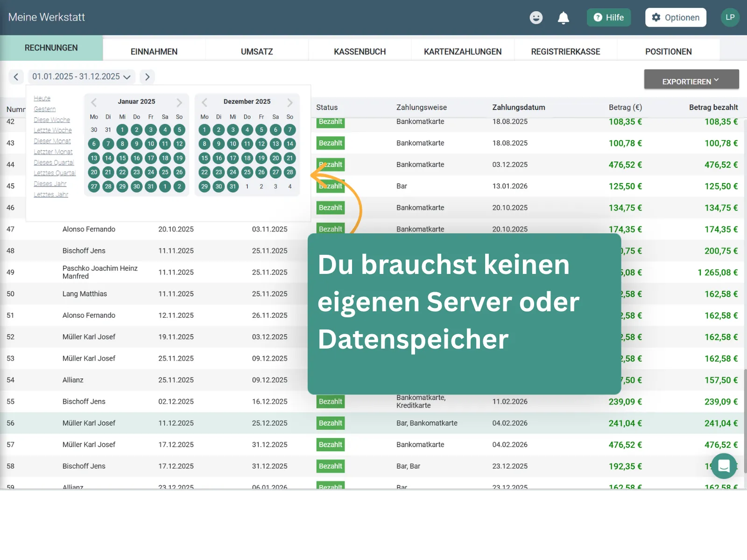Sort by Zahlungsweise column header
This screenshot has height=560, width=747.
(x=422, y=107)
